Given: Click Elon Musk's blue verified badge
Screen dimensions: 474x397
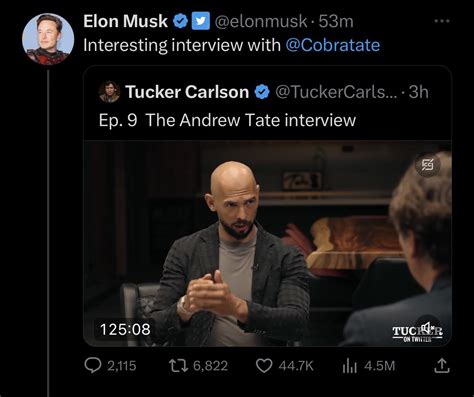Looking at the screenshot, I should (x=180, y=21).
